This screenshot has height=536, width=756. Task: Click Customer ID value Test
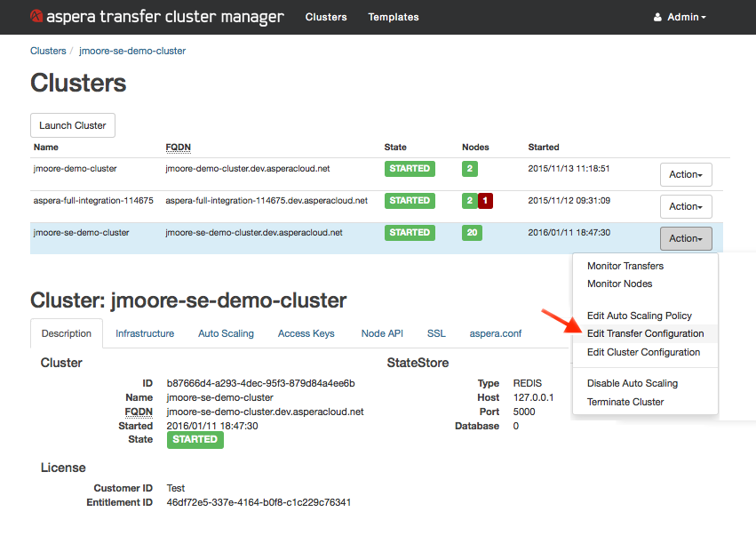[x=176, y=488]
